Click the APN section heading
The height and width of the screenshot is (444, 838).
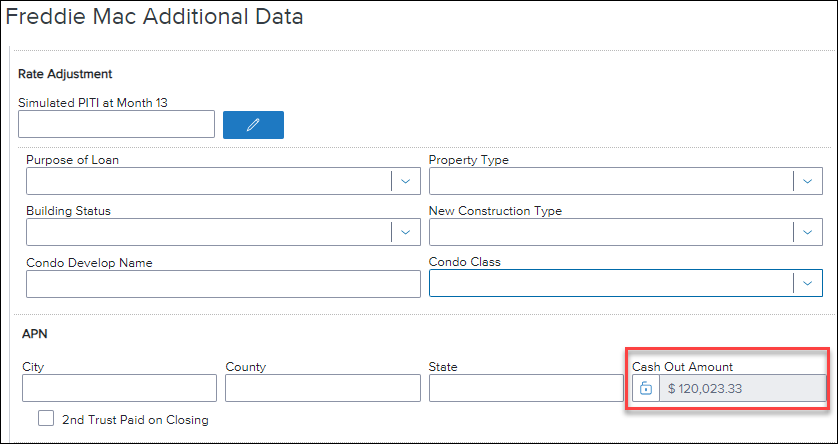35,334
